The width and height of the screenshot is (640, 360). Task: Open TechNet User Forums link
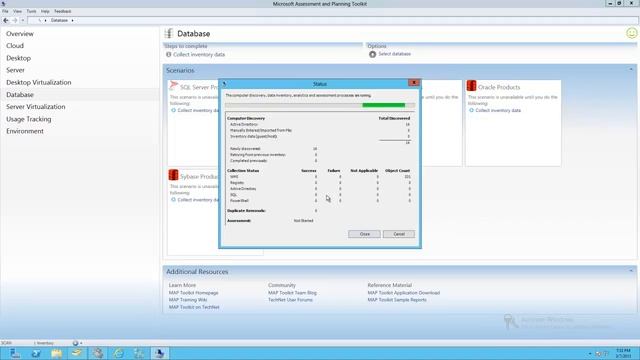(290, 300)
